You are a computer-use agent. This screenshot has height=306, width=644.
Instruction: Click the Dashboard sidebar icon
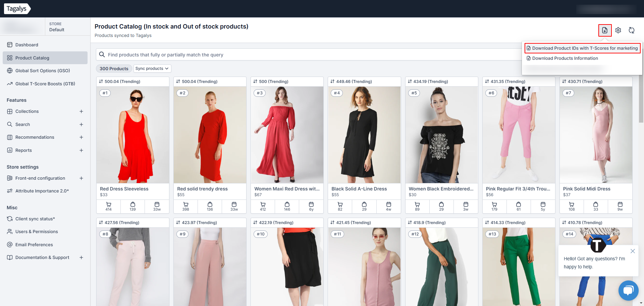pyautogui.click(x=10, y=45)
